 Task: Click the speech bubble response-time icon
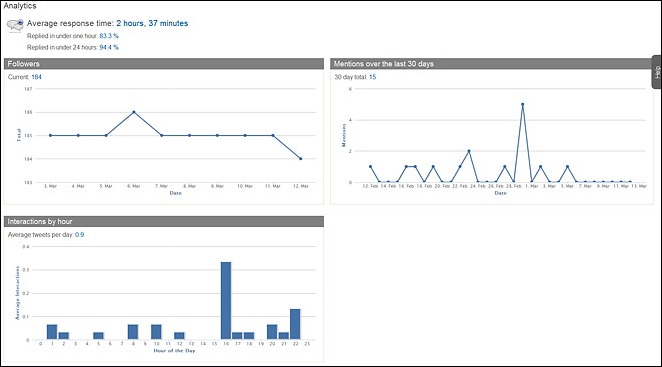coord(15,25)
